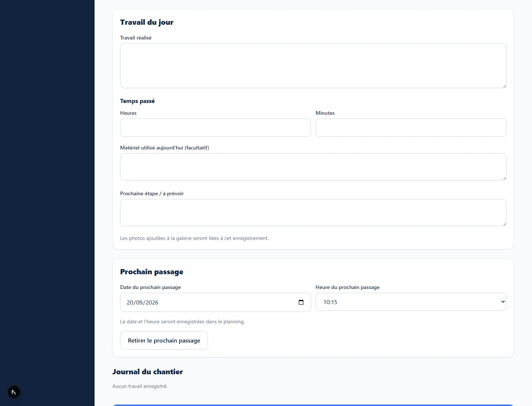Click Retirer le prochain passage button
Image resolution: width=532 pixels, height=406 pixels.
coord(164,340)
